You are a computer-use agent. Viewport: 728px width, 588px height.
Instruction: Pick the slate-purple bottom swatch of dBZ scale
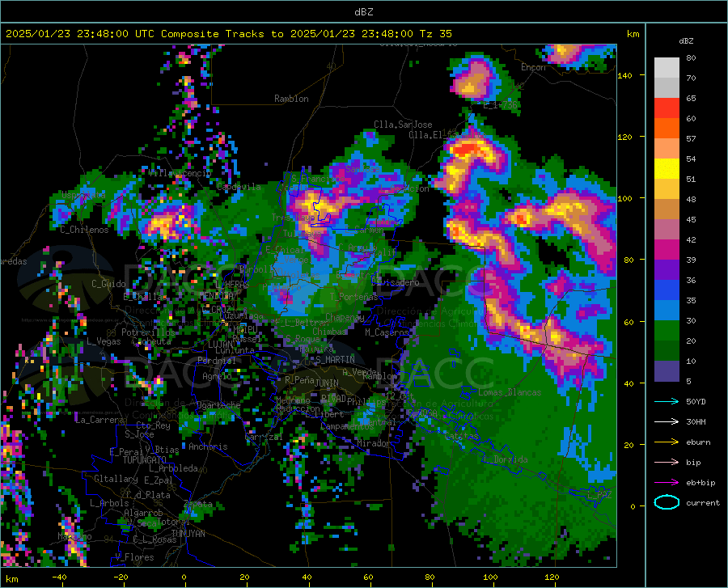tap(667, 371)
